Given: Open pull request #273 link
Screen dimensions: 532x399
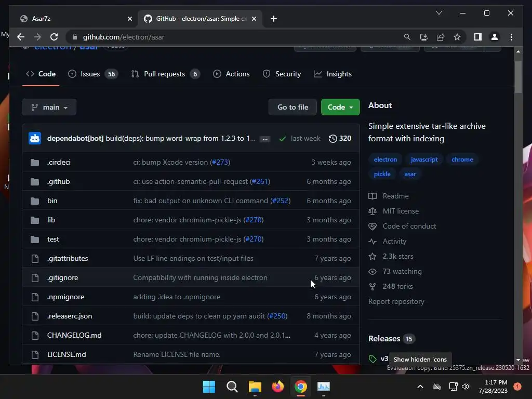Looking at the screenshot, I should coord(220,162).
